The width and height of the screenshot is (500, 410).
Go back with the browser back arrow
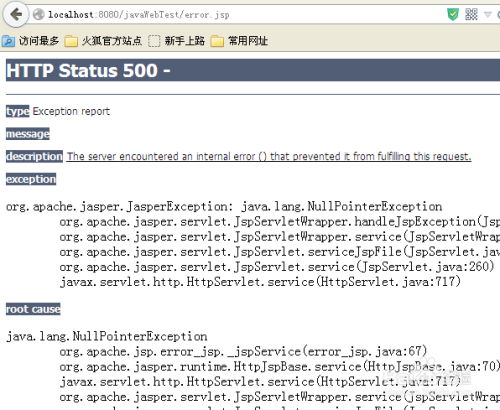[16, 14]
